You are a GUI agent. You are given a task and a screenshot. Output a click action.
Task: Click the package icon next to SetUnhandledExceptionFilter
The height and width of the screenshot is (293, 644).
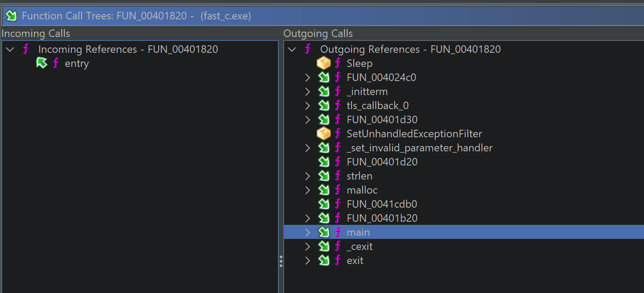click(324, 134)
